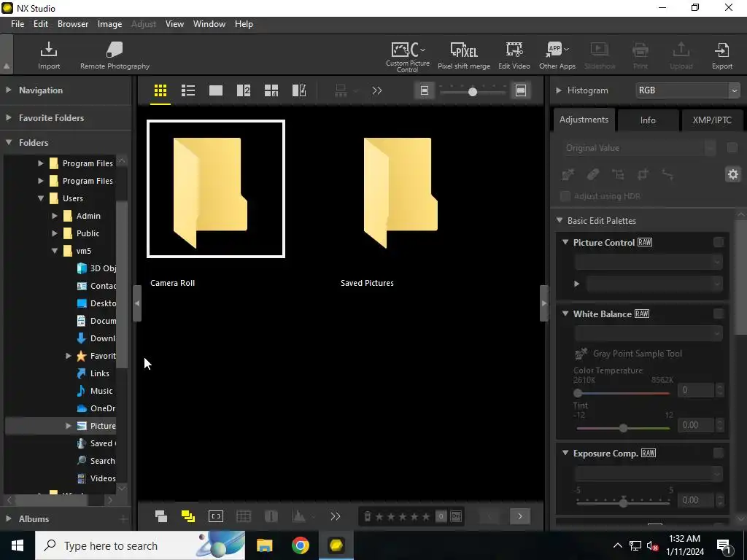Click the yellow stacked images icon
This screenshot has width=747, height=560.
(x=188, y=516)
